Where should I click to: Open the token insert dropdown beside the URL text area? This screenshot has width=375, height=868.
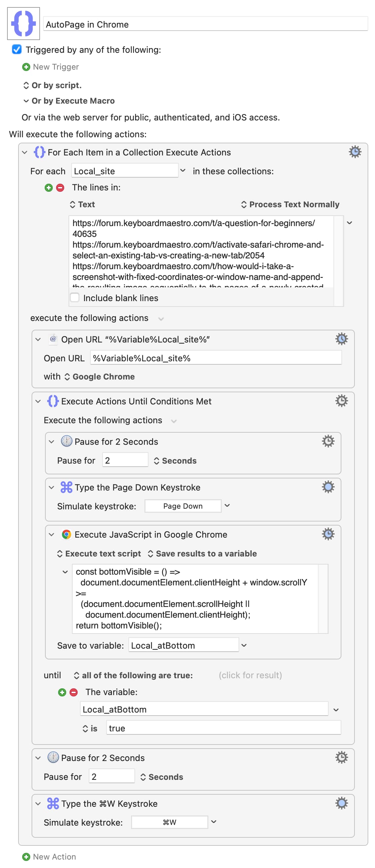click(x=349, y=223)
